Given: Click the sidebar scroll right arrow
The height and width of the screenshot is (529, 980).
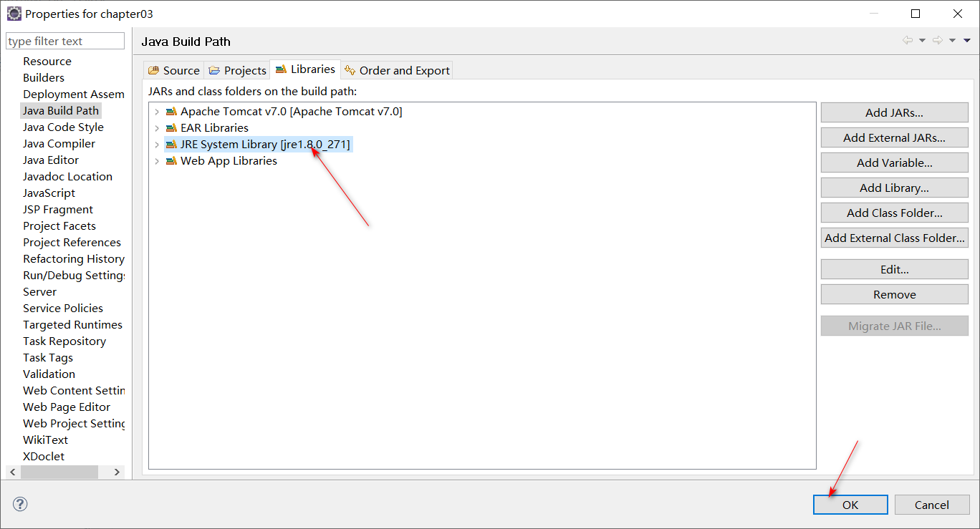Looking at the screenshot, I should [117, 472].
